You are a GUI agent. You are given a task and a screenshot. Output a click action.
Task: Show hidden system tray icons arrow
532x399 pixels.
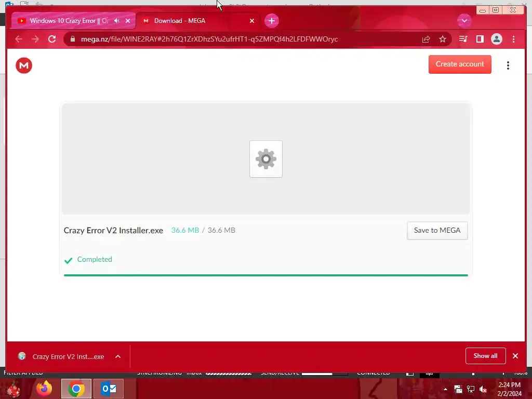coord(445,389)
